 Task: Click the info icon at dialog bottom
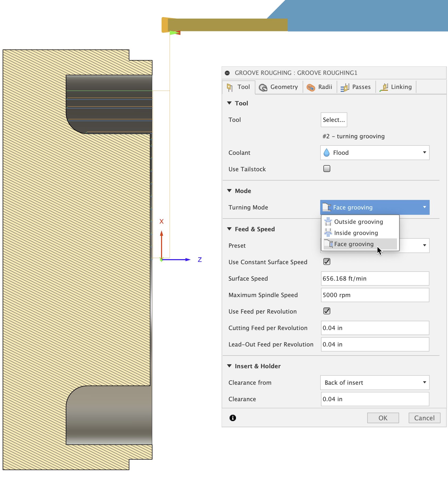point(232,418)
